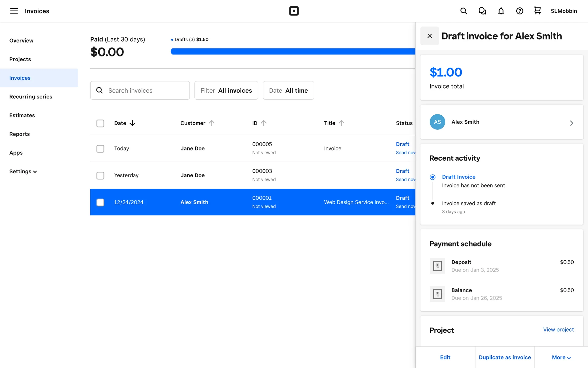The height and width of the screenshot is (368, 588).
Task: Click the Deposit payment document icon
Action: 437,266
